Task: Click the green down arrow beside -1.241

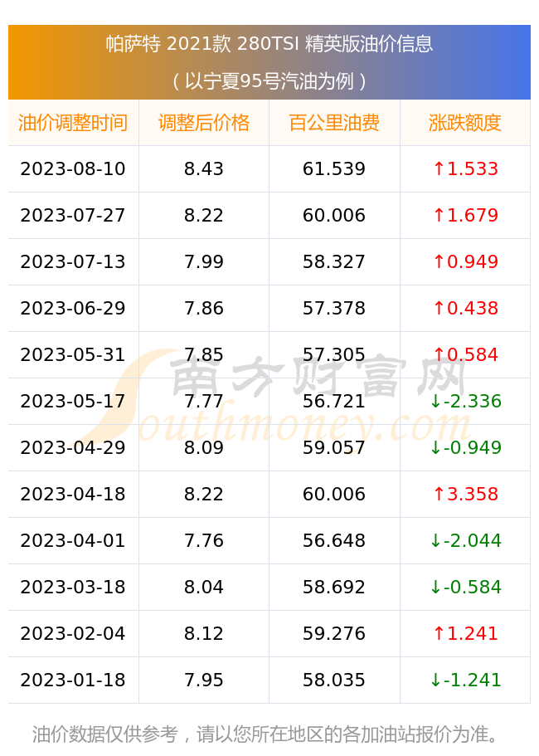Action: (x=435, y=680)
